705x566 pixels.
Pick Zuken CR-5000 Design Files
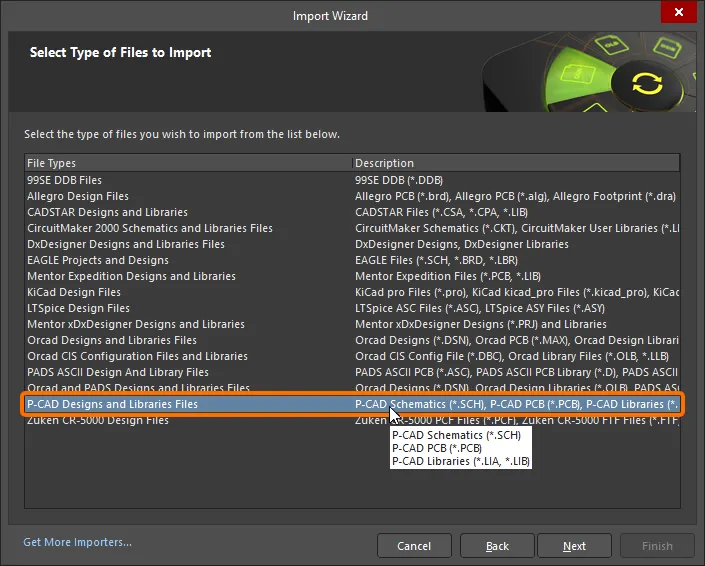point(352,421)
